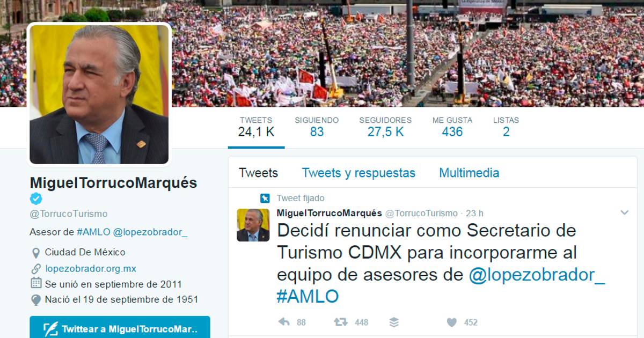Like the pinned tweet with the heart icon

[x=452, y=322]
